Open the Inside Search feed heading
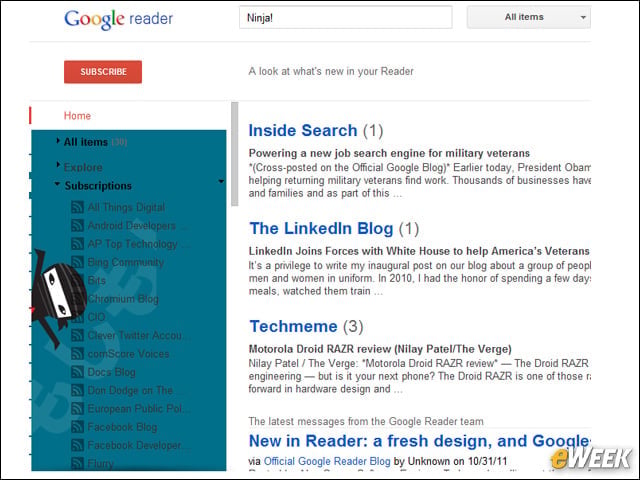The height and width of the screenshot is (480, 640). pos(303,131)
